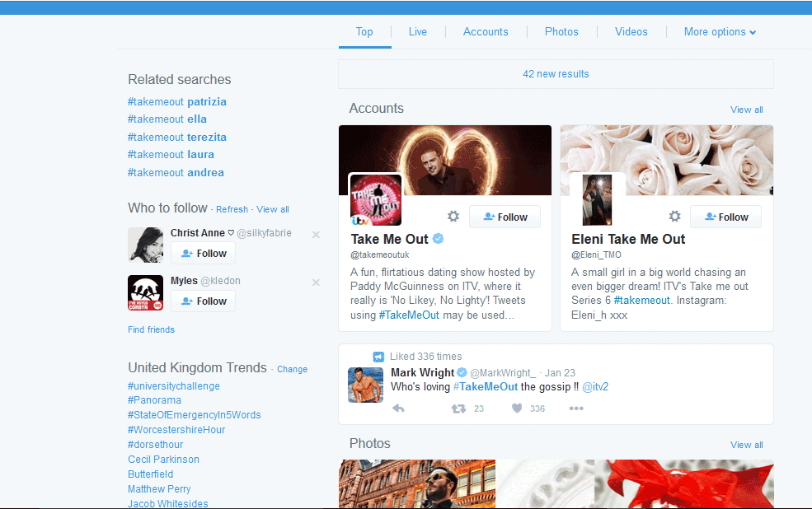Open Mark Wright's name link
The image size is (812, 509).
coord(423,372)
